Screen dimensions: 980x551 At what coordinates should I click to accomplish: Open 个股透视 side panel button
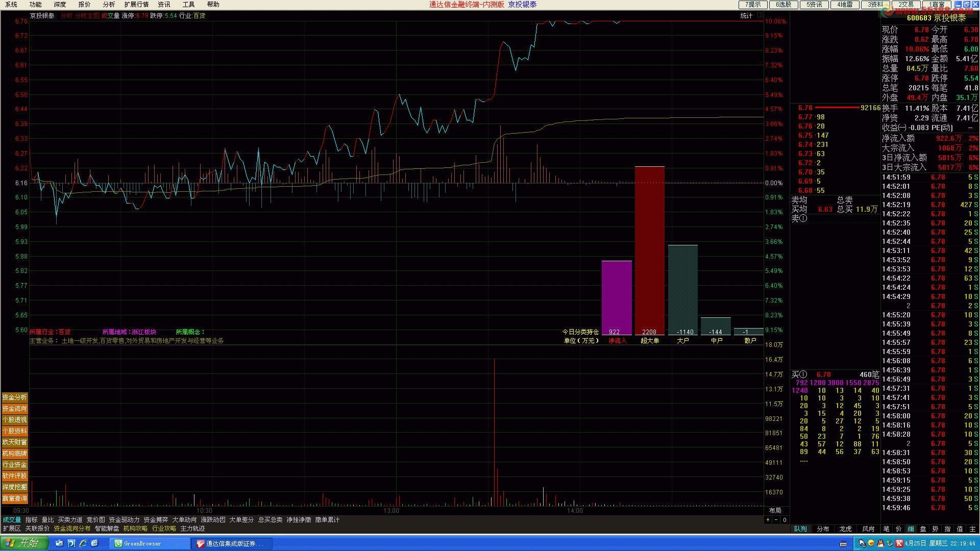pos(15,419)
